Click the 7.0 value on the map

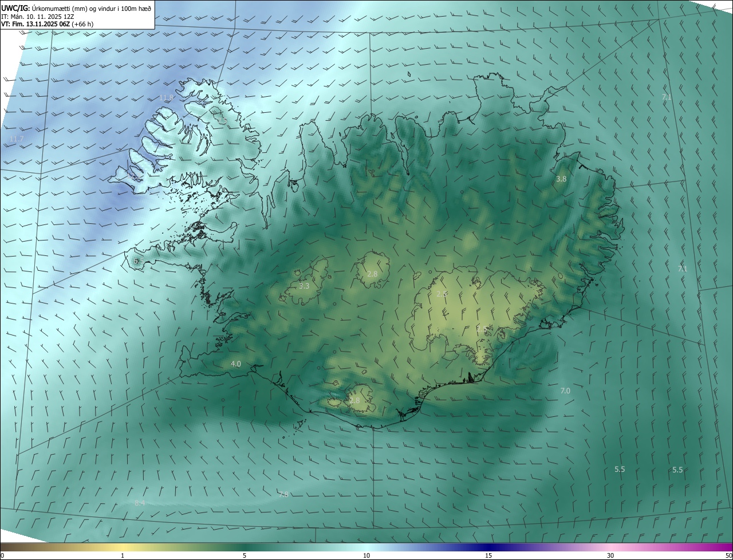(x=565, y=391)
